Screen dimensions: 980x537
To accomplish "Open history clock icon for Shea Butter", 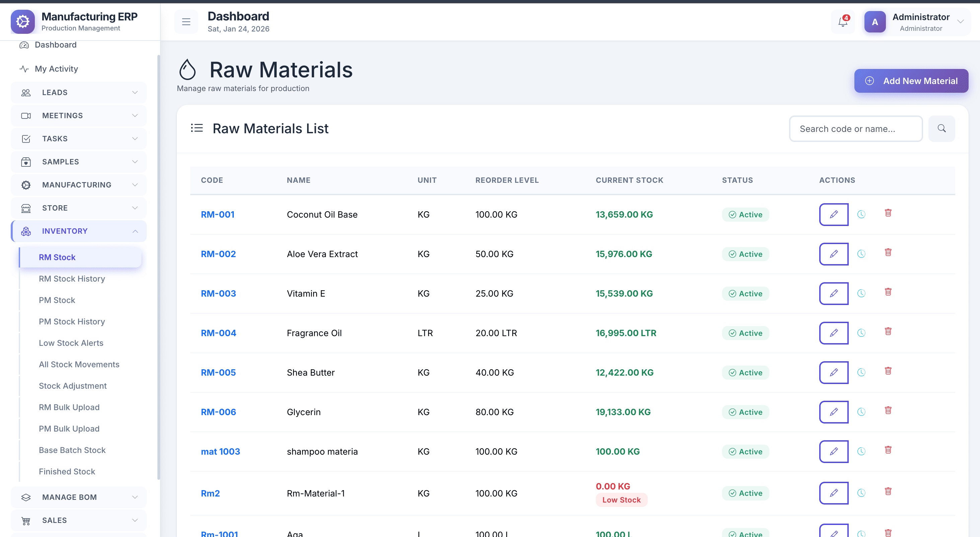I will tap(861, 372).
